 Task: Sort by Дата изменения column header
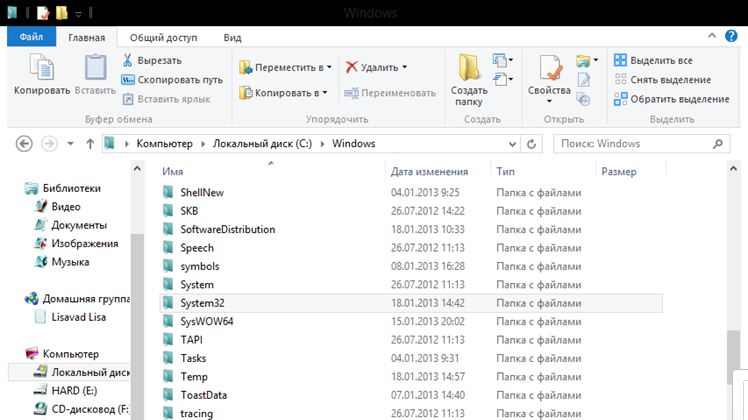tap(430, 172)
